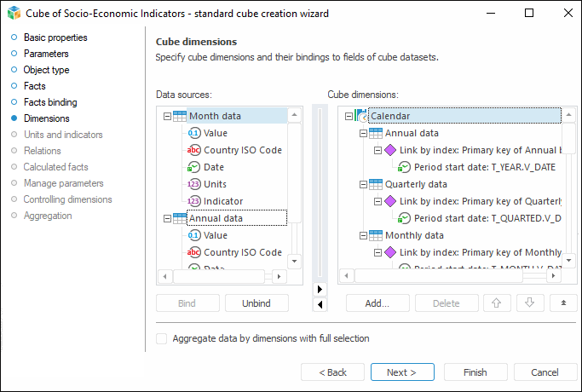582x392 pixels.
Task: Go to the Facts binding step
Action: click(x=49, y=102)
